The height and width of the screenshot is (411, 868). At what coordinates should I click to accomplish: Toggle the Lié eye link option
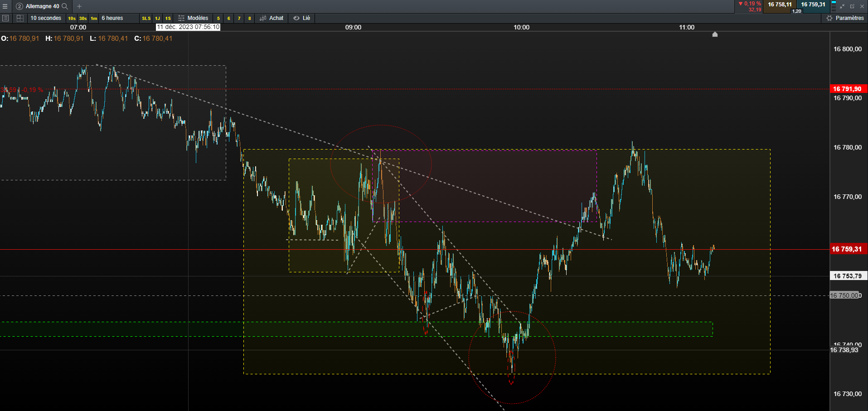(x=302, y=18)
